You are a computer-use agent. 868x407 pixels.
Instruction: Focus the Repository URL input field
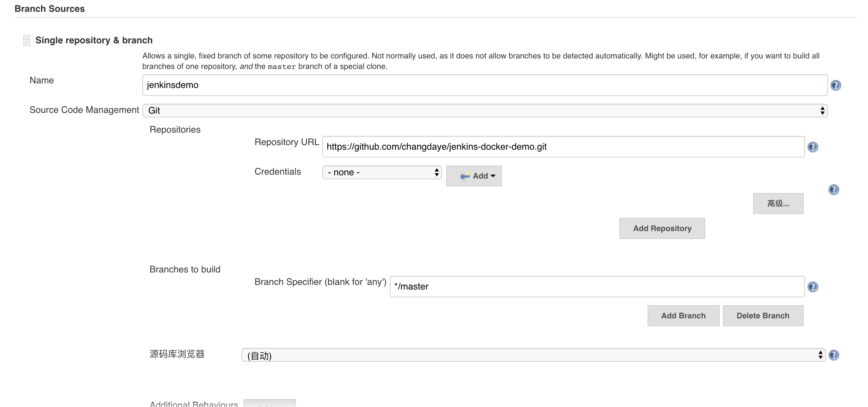(563, 147)
